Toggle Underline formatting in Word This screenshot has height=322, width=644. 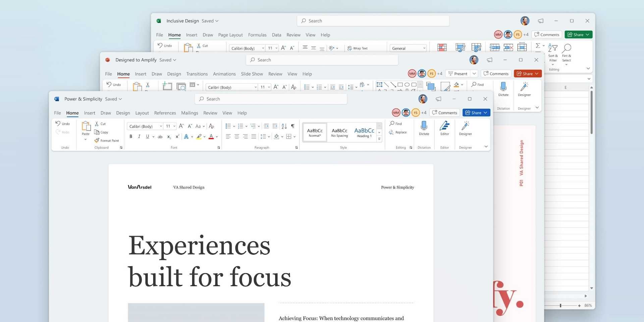pos(147,137)
